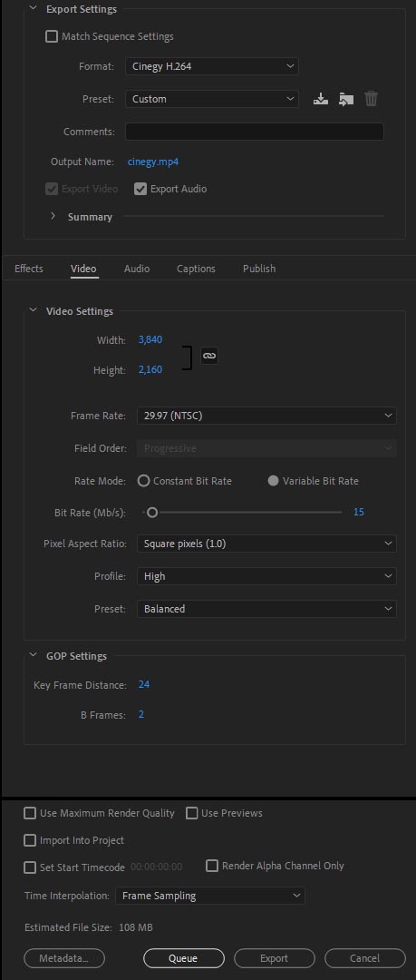Click the Width value 3,840
The width and height of the screenshot is (416, 980).
[x=150, y=340]
